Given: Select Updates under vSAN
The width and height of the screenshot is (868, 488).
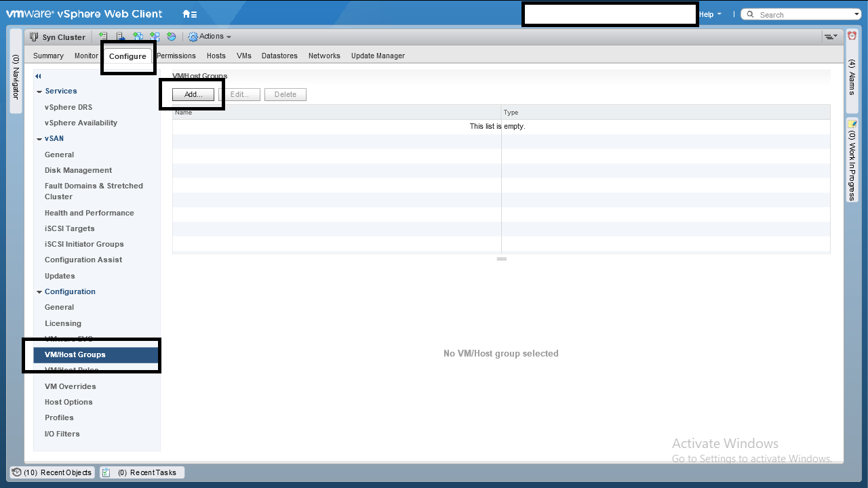Looking at the screenshot, I should pos(60,276).
